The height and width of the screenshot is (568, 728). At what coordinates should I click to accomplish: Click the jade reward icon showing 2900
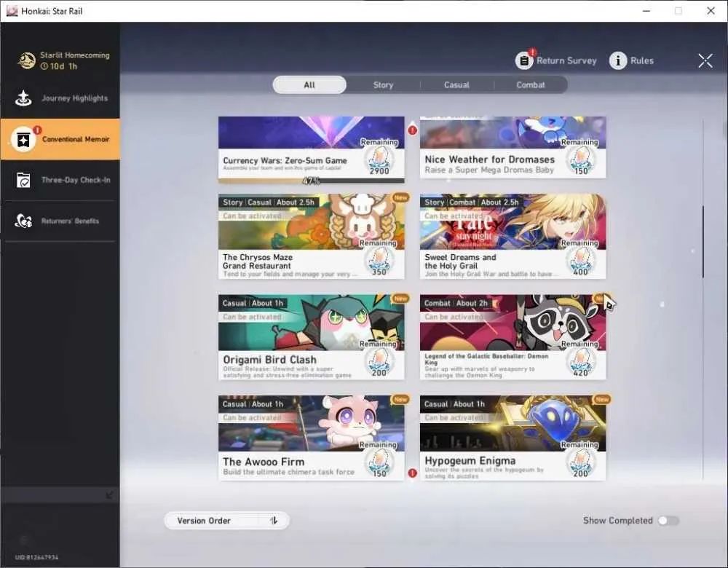click(x=379, y=160)
